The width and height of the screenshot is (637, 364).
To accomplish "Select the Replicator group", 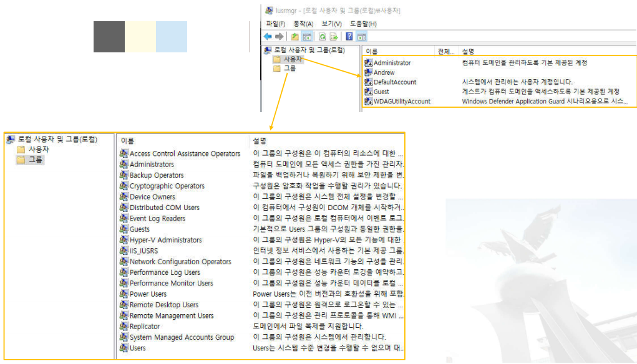I will (140, 327).
